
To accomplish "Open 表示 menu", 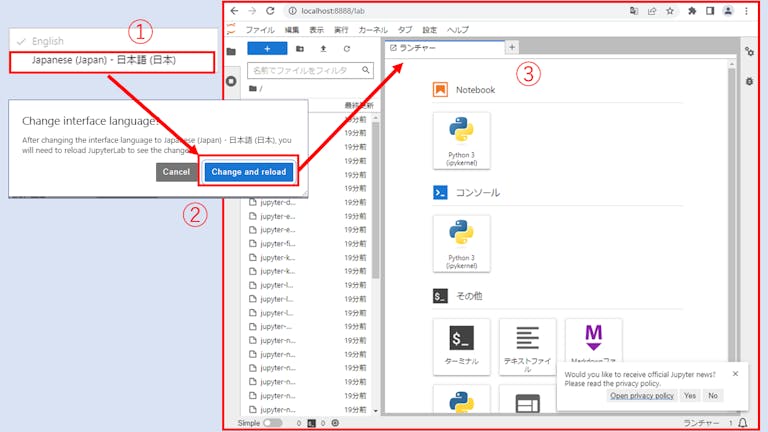I will point(316,30).
